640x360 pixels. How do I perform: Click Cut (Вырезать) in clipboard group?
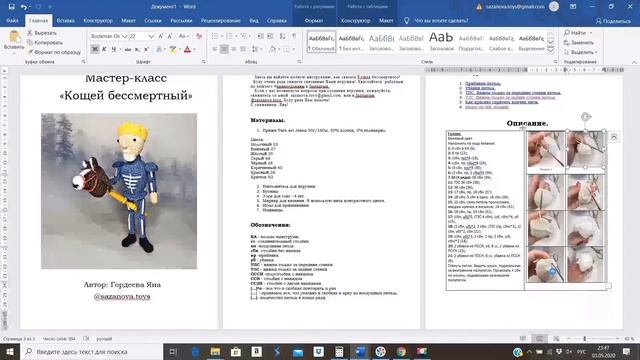click(42, 33)
